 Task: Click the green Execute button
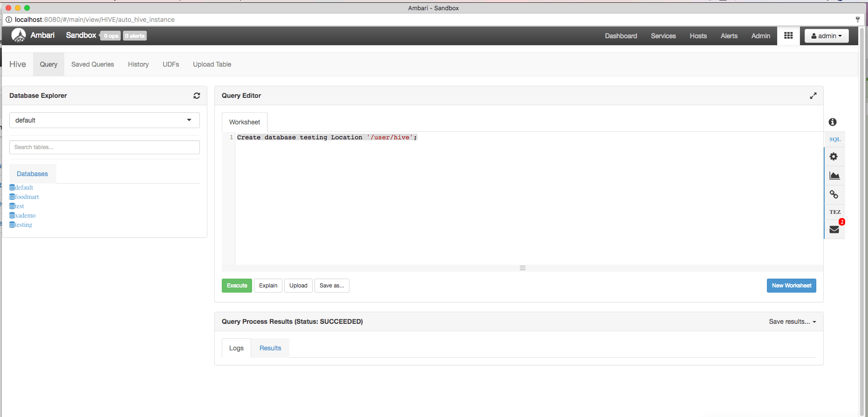pyautogui.click(x=237, y=286)
